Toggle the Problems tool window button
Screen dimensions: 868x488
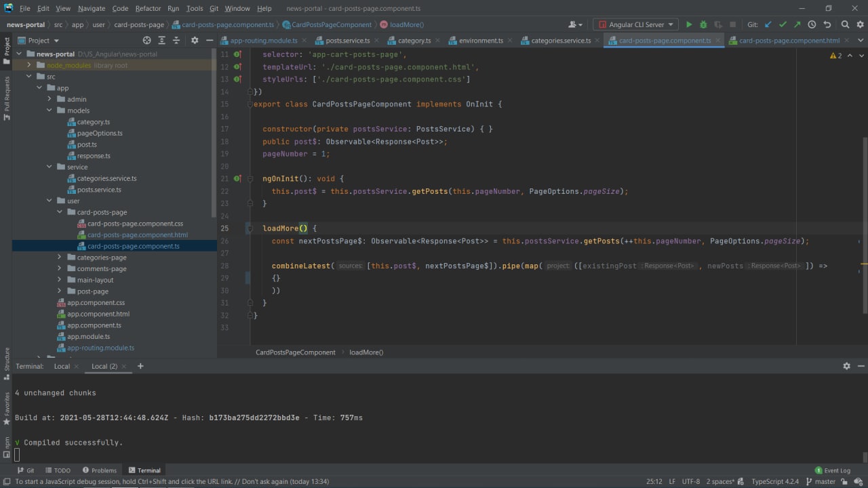click(99, 470)
